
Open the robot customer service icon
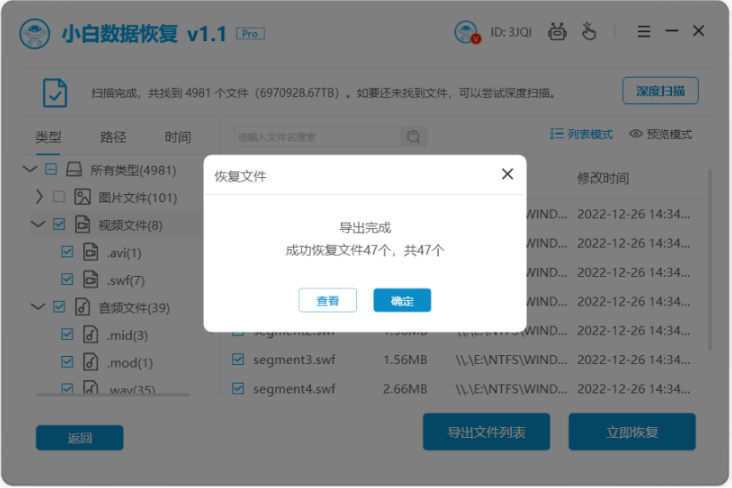point(557,32)
